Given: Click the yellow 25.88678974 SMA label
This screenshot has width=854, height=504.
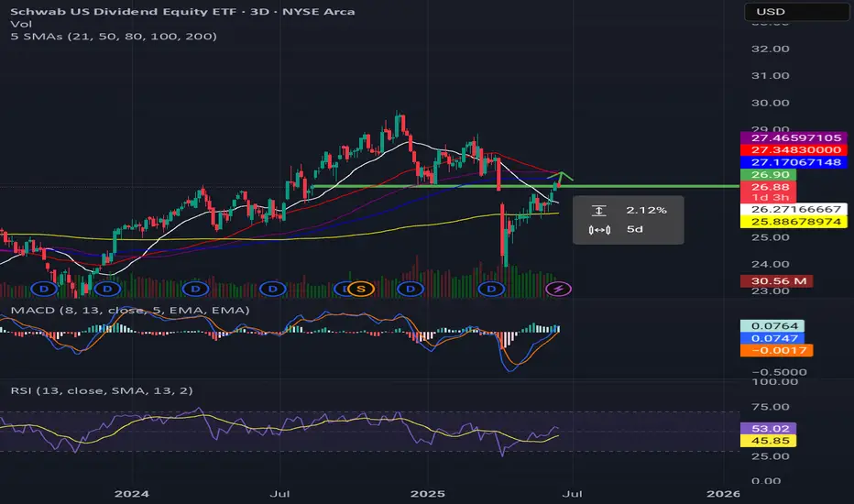Looking at the screenshot, I should pos(794,222).
